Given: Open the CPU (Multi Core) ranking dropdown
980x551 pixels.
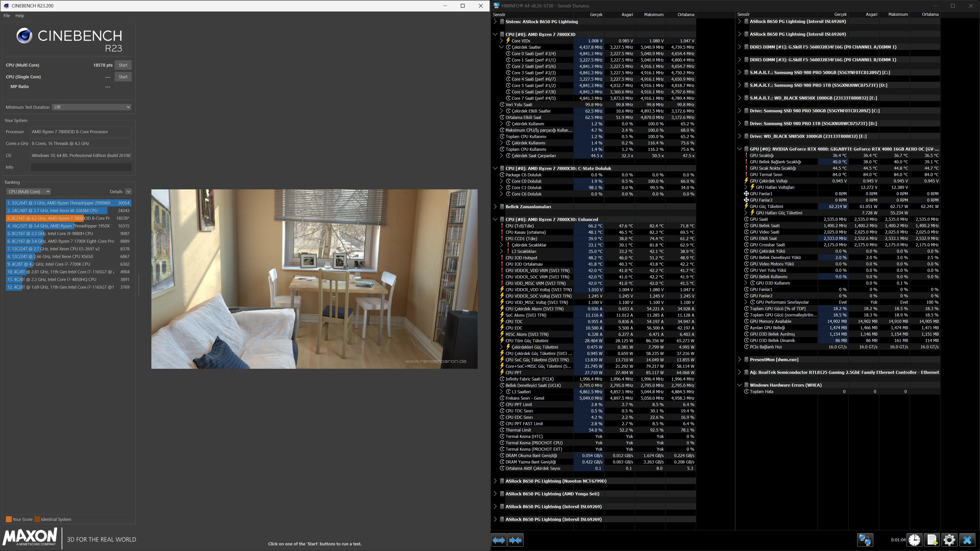Looking at the screenshot, I should 29,192.
